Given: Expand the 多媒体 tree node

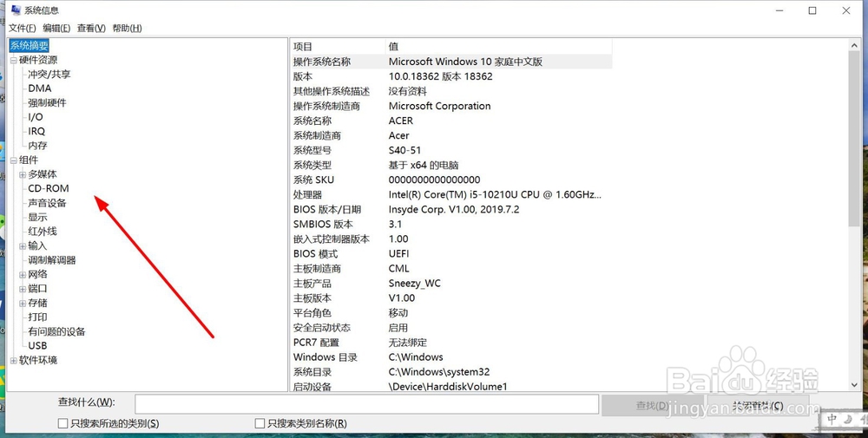Looking at the screenshot, I should [x=23, y=174].
